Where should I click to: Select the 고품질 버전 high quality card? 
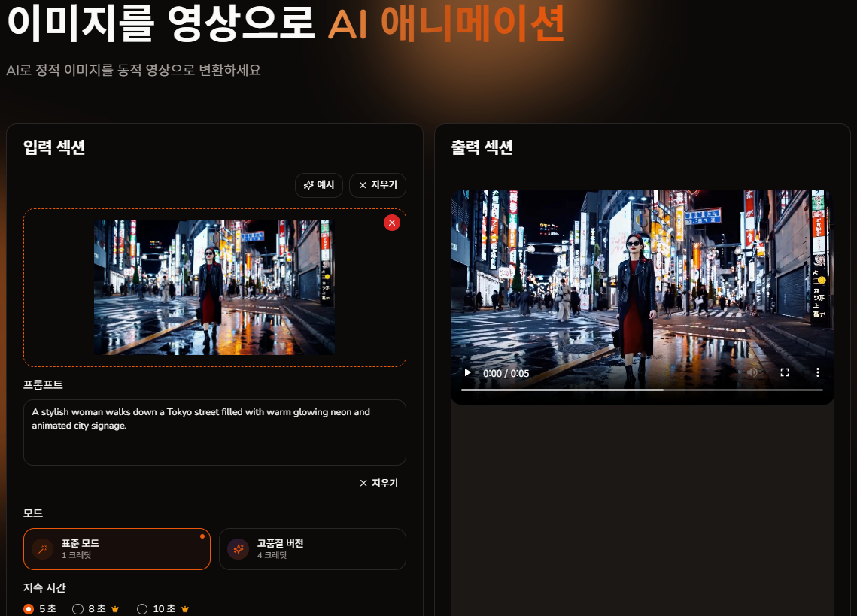tap(313, 549)
